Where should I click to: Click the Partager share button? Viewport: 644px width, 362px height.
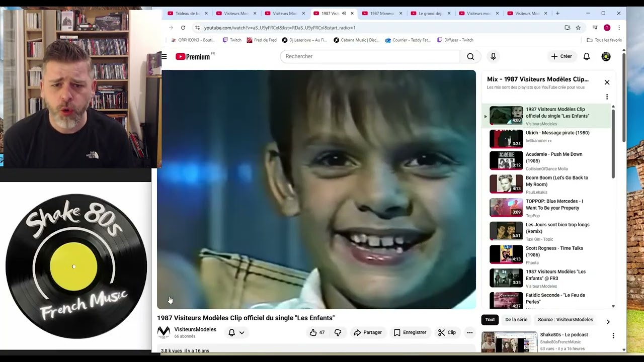(368, 332)
